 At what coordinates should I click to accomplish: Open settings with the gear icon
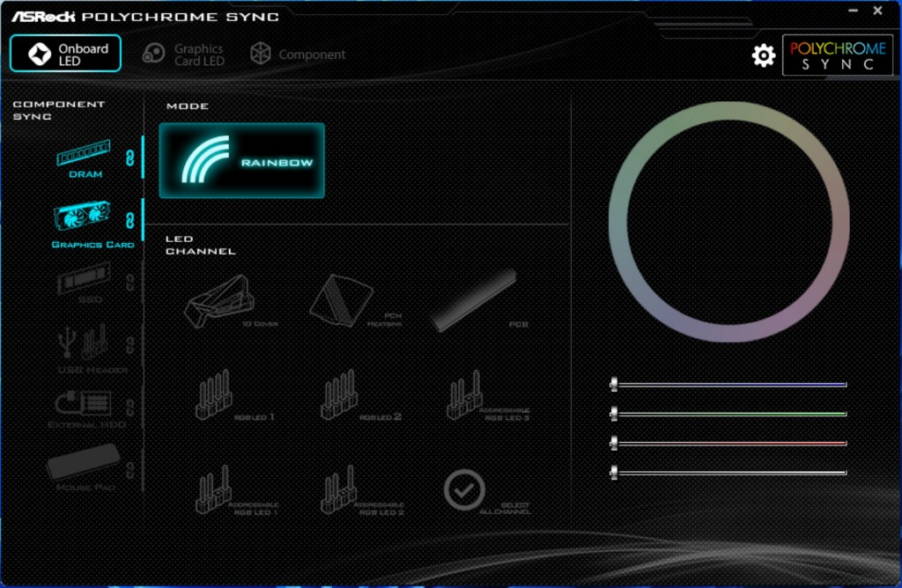tap(763, 55)
